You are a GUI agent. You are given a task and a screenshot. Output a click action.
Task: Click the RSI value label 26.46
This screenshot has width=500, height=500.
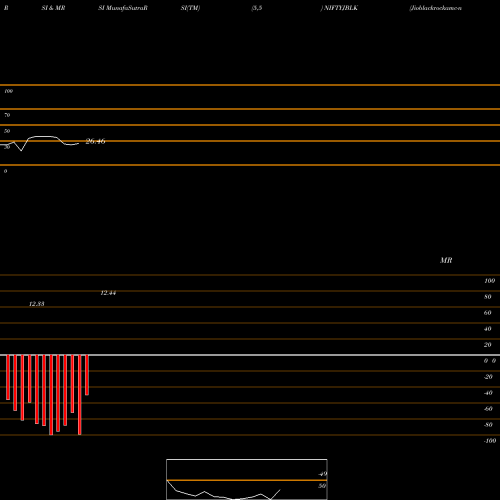95,141
